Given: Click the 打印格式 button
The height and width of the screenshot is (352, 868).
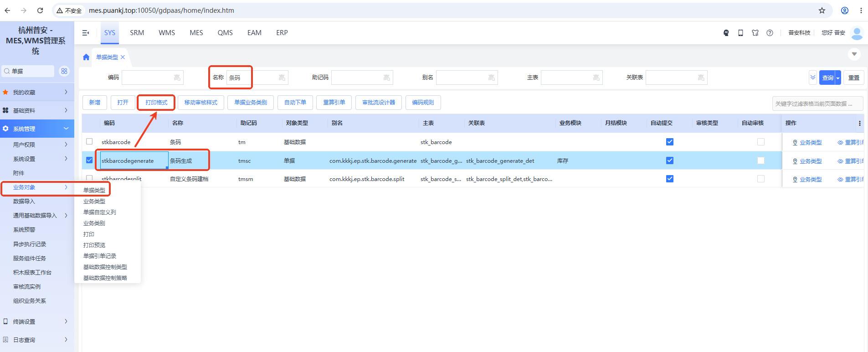Looking at the screenshot, I should tap(156, 103).
